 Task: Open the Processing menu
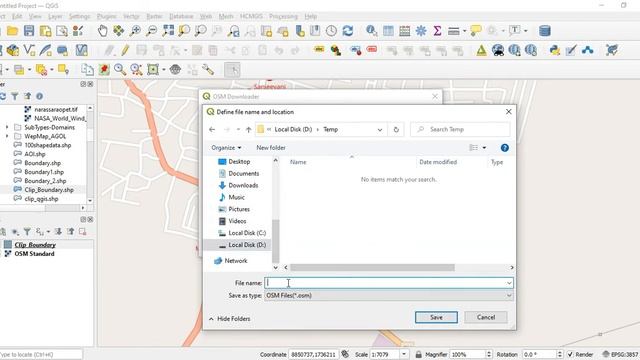pyautogui.click(x=283, y=16)
